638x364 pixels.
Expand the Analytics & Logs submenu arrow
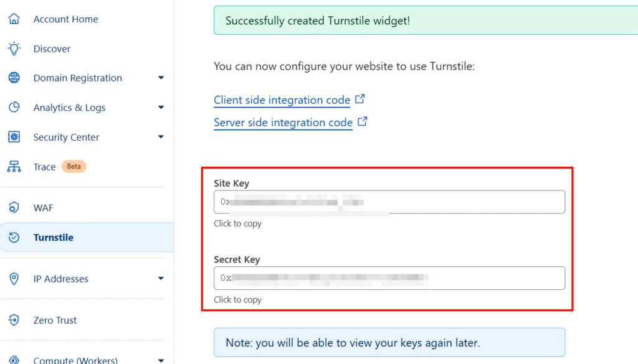[161, 107]
